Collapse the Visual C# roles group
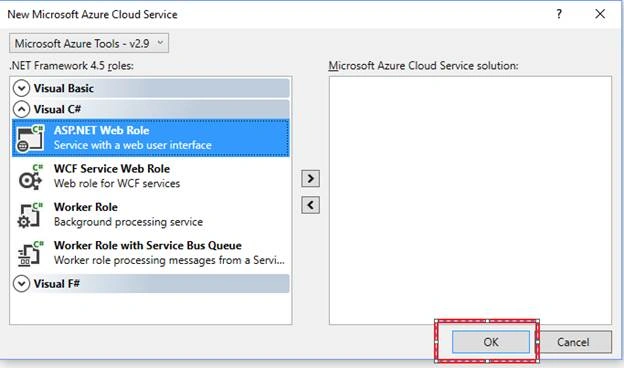The height and width of the screenshot is (368, 624). [21, 109]
